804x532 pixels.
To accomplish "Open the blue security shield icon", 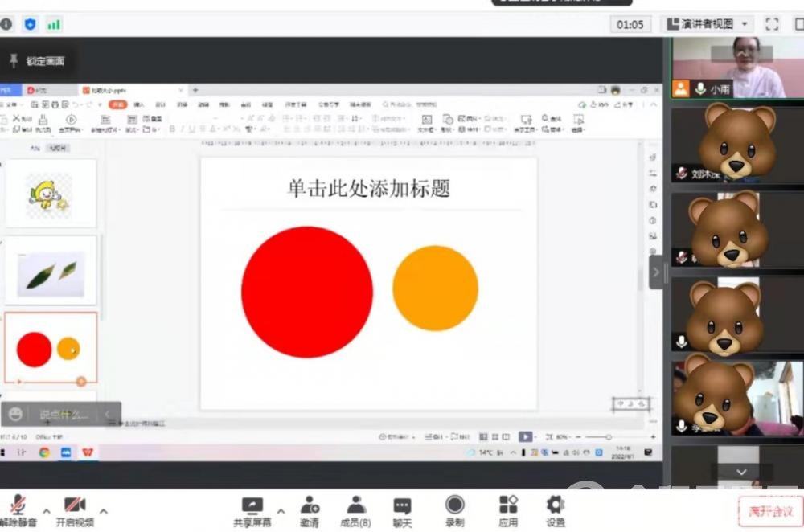I will (31, 24).
